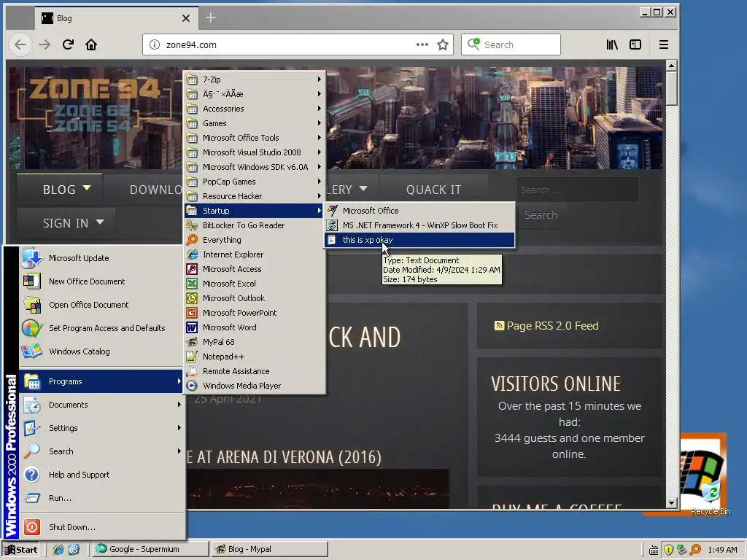Expand Microsoft Visual Studio 2008 folder
This screenshot has height=560, width=747.
[x=255, y=152]
